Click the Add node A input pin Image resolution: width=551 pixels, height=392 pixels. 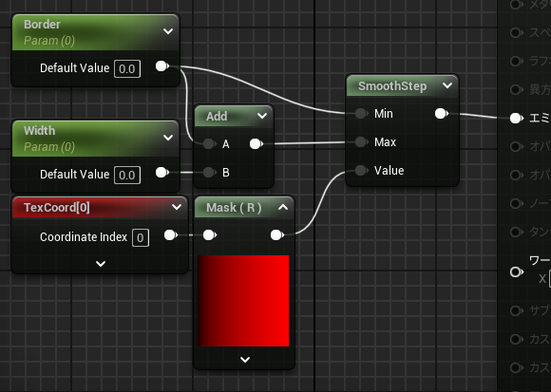[210, 144]
